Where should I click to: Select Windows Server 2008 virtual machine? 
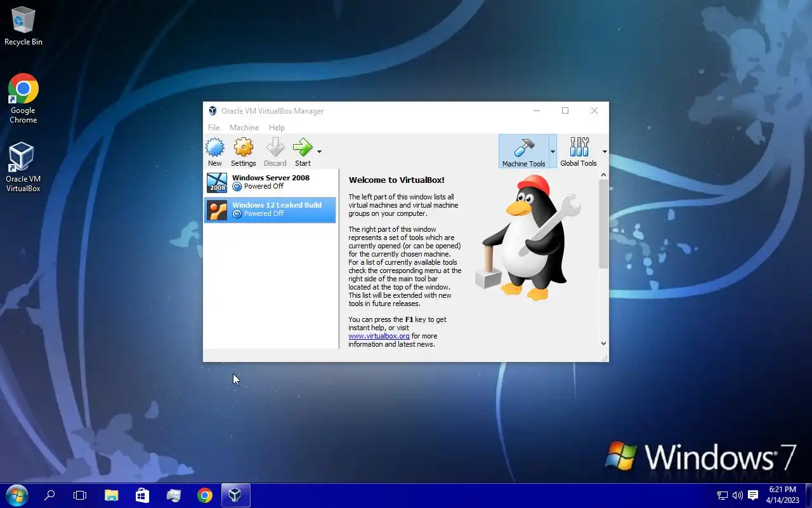click(270, 182)
